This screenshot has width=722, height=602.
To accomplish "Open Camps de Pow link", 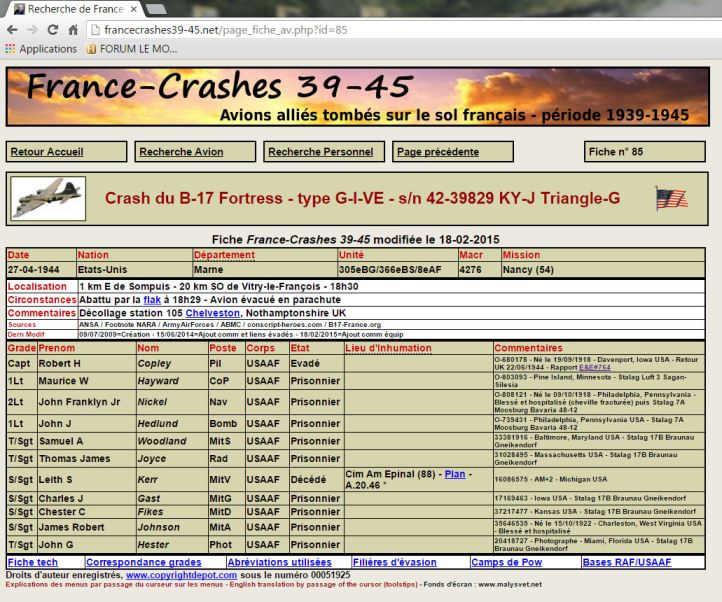I will [507, 562].
